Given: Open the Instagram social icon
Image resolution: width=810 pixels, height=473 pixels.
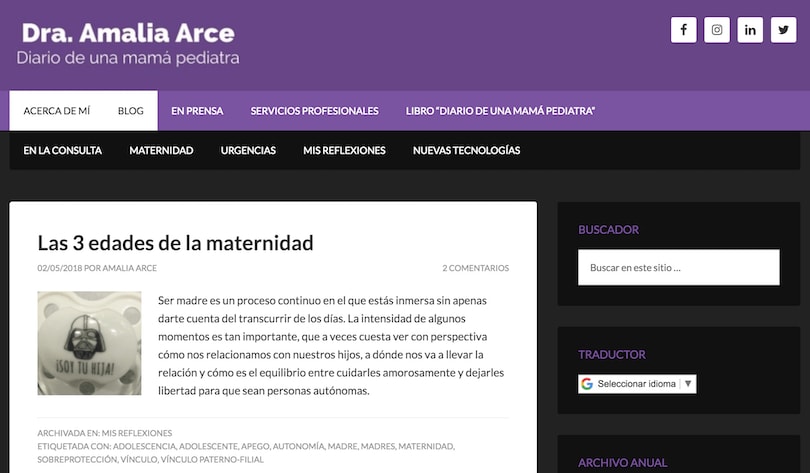Looking at the screenshot, I should [x=717, y=30].
